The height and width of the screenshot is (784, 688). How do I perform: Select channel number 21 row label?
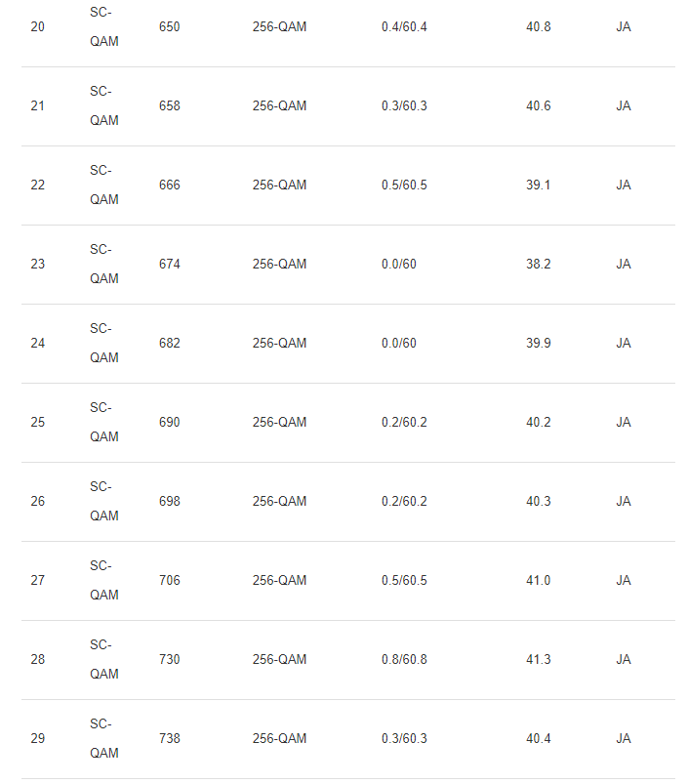[37, 105]
